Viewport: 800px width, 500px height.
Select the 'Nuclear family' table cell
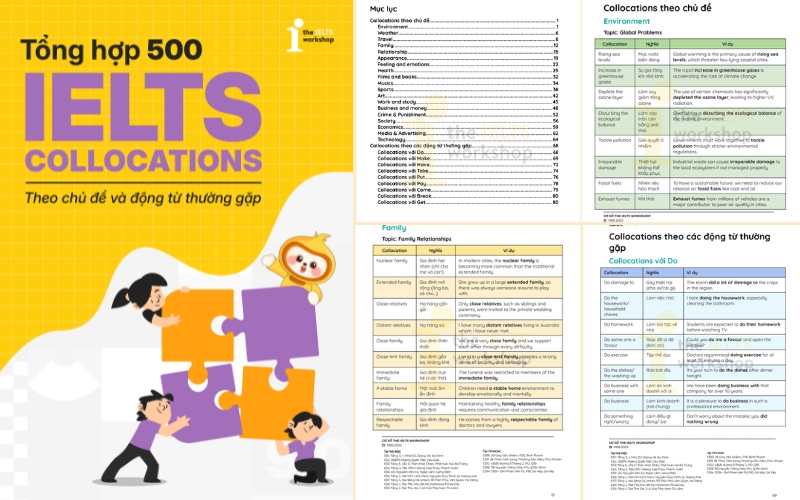click(x=395, y=266)
